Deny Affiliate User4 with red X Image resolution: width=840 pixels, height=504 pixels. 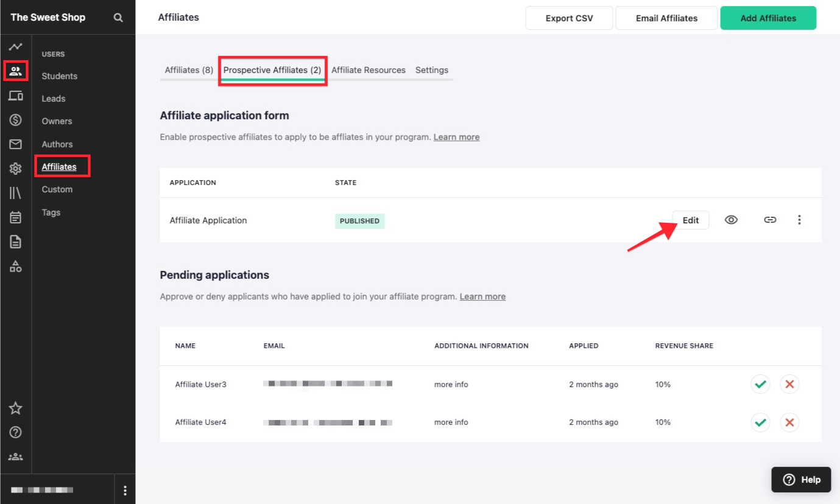click(790, 422)
